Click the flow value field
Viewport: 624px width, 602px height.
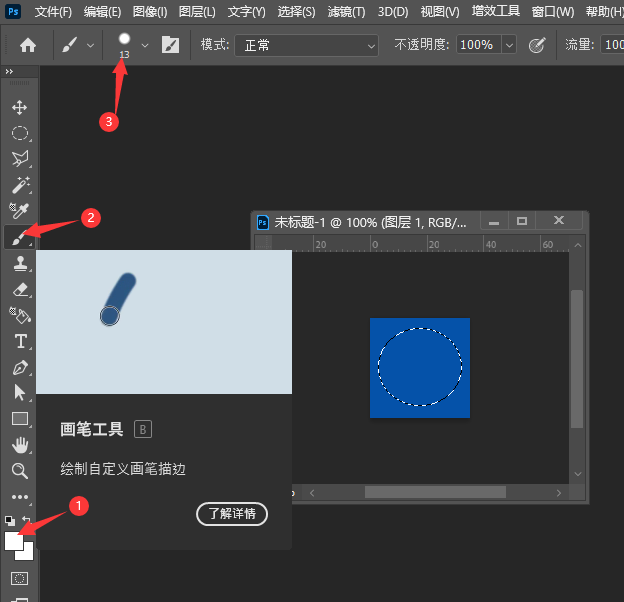coord(612,45)
